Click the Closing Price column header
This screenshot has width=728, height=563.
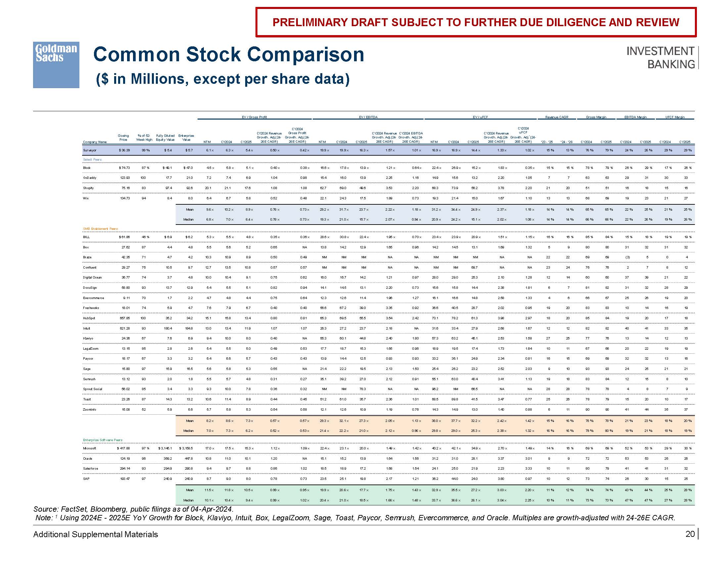123,137
